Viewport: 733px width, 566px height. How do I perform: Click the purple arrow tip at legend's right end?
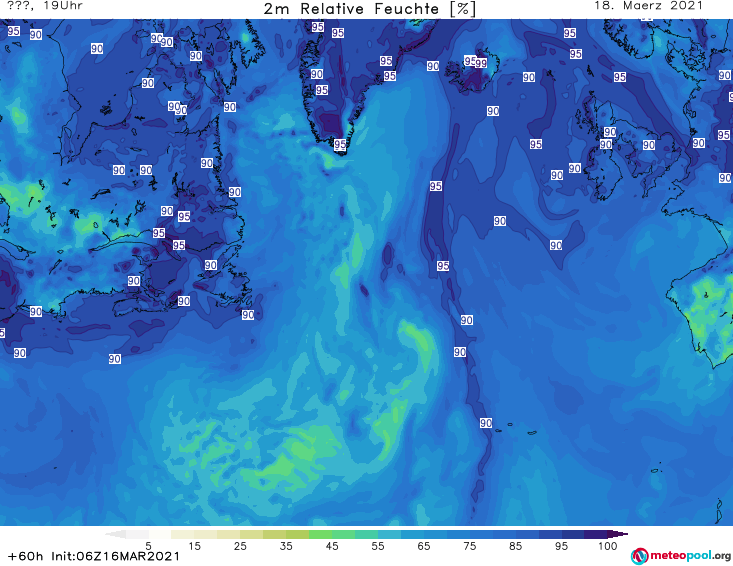click(x=619, y=534)
